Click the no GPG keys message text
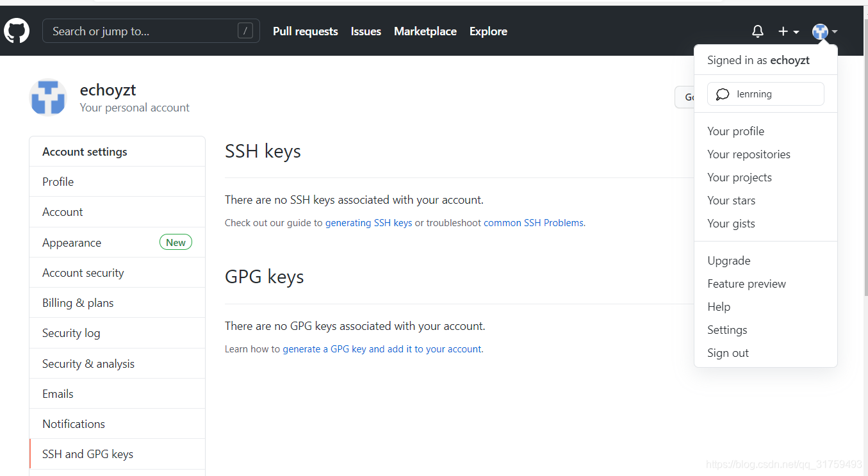The image size is (868, 476). tap(355, 326)
